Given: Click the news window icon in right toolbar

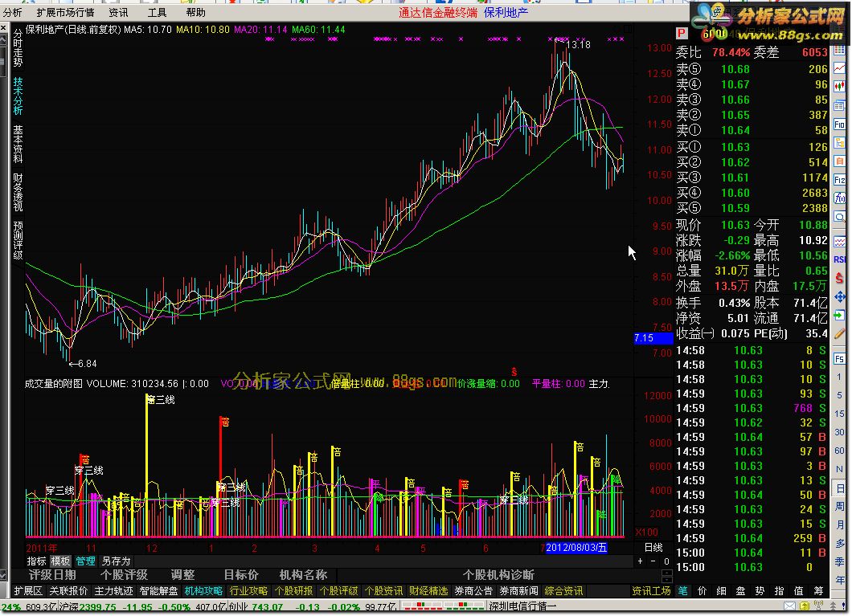Looking at the screenshot, I should coord(839,105).
